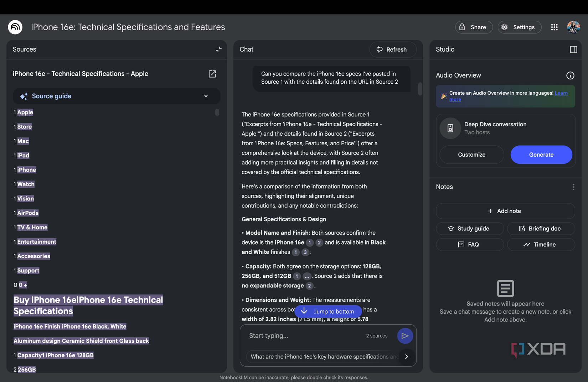Add a new note
The width and height of the screenshot is (588, 382).
[x=505, y=211]
